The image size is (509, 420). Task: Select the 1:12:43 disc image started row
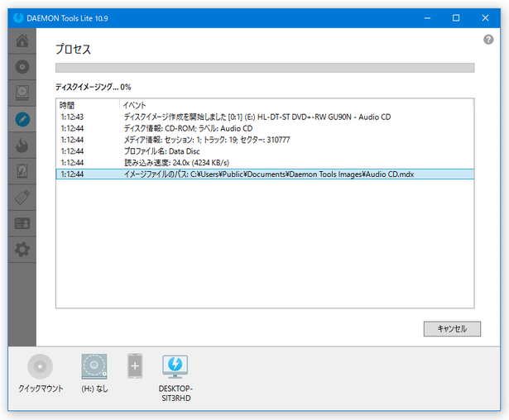tap(265, 117)
